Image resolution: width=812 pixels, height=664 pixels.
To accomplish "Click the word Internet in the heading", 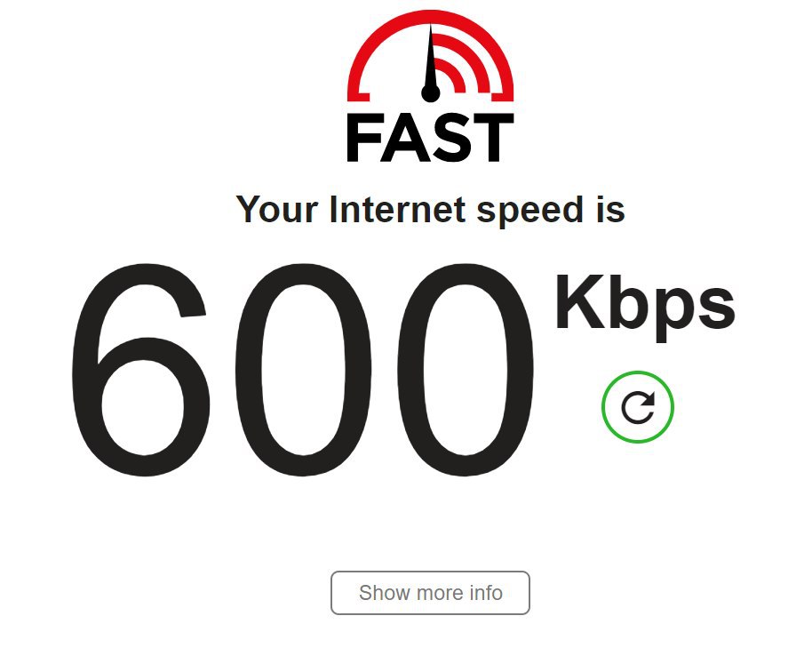I will (x=398, y=209).
